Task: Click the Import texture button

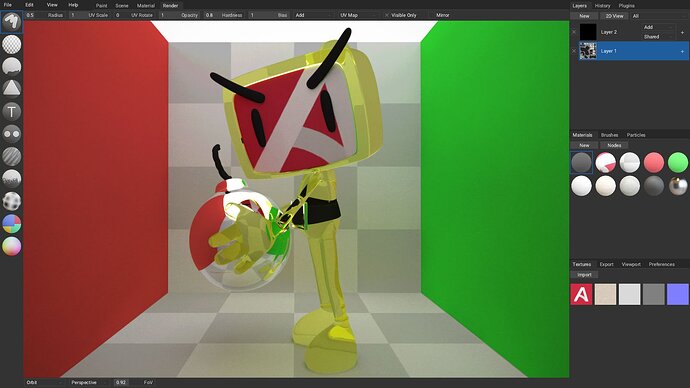Action: (584, 275)
